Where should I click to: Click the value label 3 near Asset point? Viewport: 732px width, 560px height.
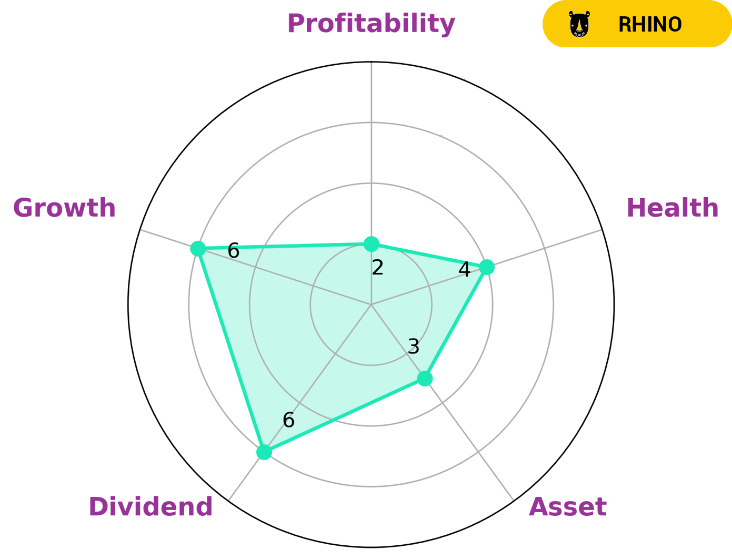click(x=414, y=347)
